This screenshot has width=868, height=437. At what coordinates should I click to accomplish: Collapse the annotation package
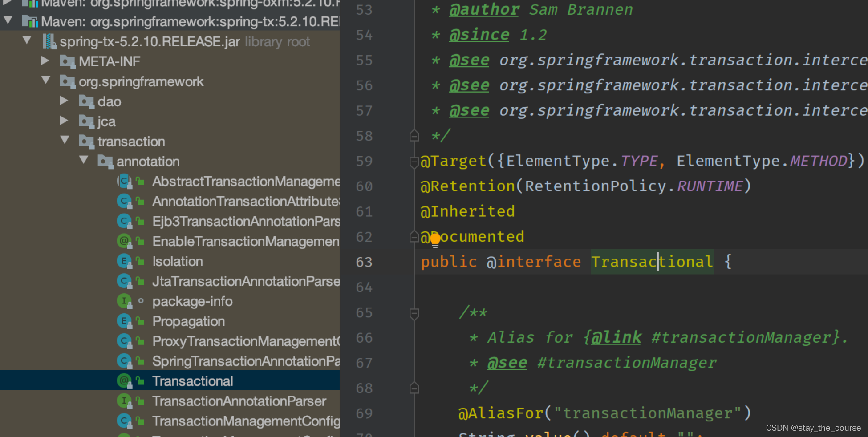[x=83, y=160]
